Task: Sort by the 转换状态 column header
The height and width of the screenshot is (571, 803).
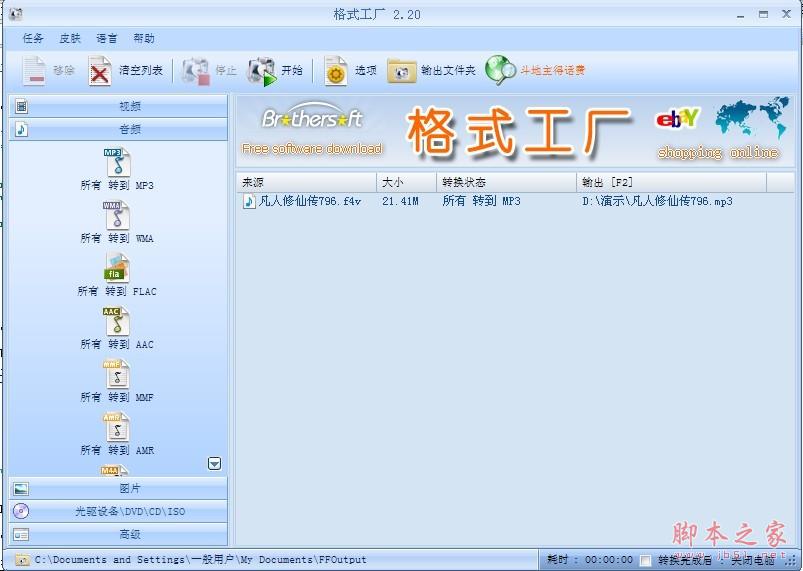Action: (506, 182)
